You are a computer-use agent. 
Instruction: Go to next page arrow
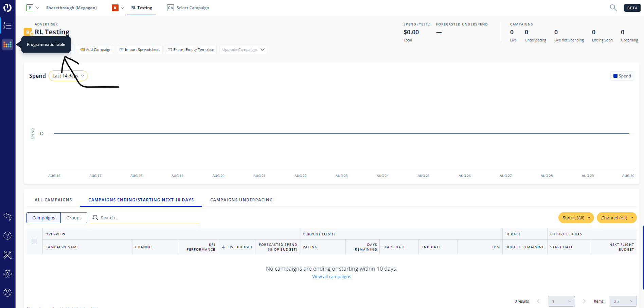pyautogui.click(x=584, y=301)
